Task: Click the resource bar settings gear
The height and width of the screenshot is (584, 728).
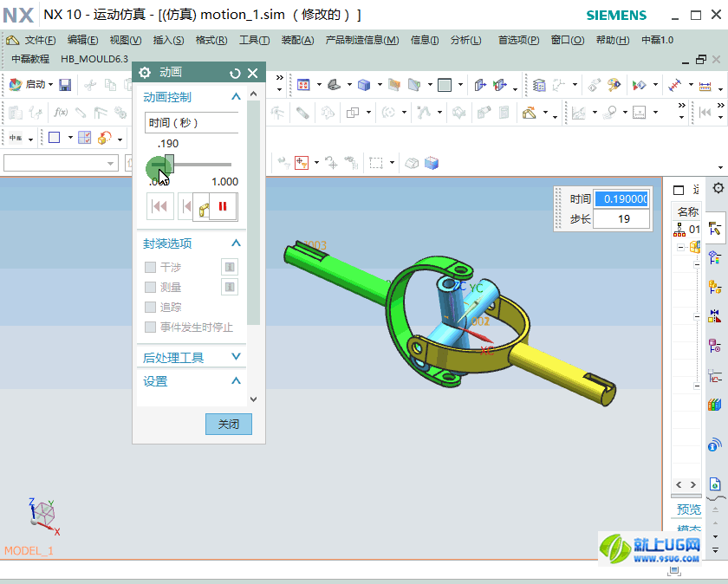Action: click(718, 189)
